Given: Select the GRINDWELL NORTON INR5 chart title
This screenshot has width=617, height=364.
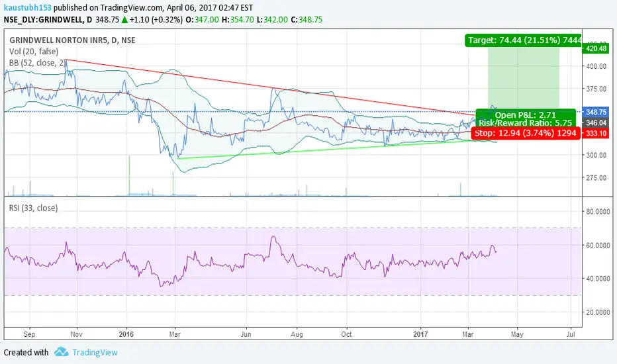Looking at the screenshot, I should pos(72,40).
